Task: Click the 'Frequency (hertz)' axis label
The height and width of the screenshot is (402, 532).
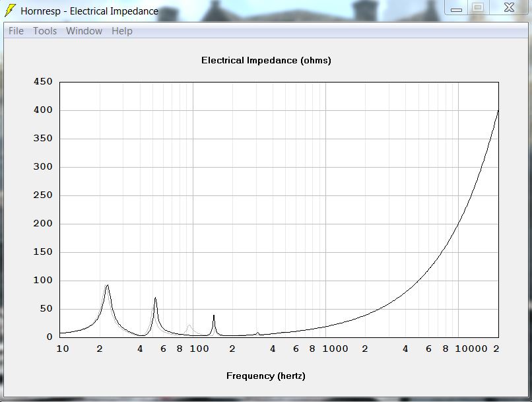Action: tap(265, 376)
